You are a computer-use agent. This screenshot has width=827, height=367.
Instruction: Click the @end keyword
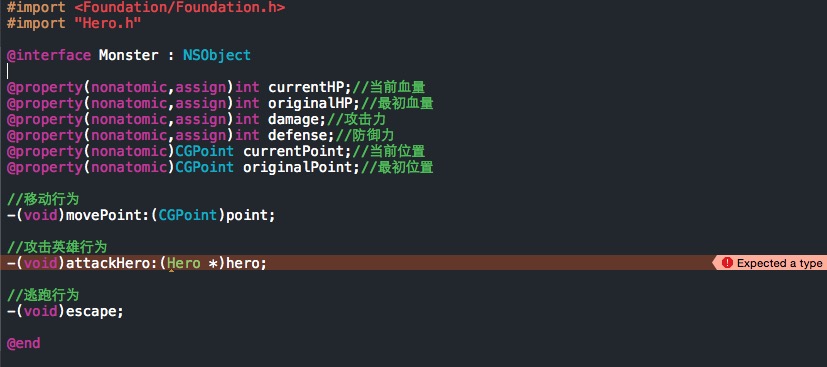point(24,343)
